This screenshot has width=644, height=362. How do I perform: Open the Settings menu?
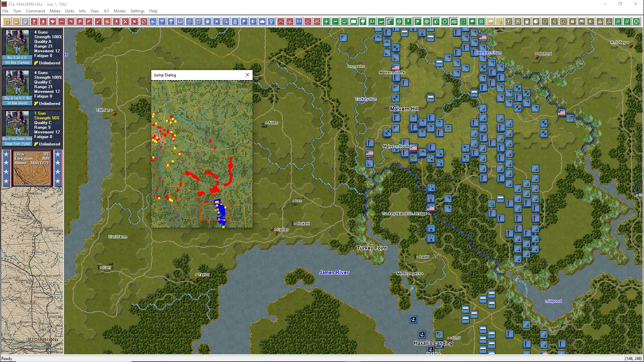click(x=137, y=11)
